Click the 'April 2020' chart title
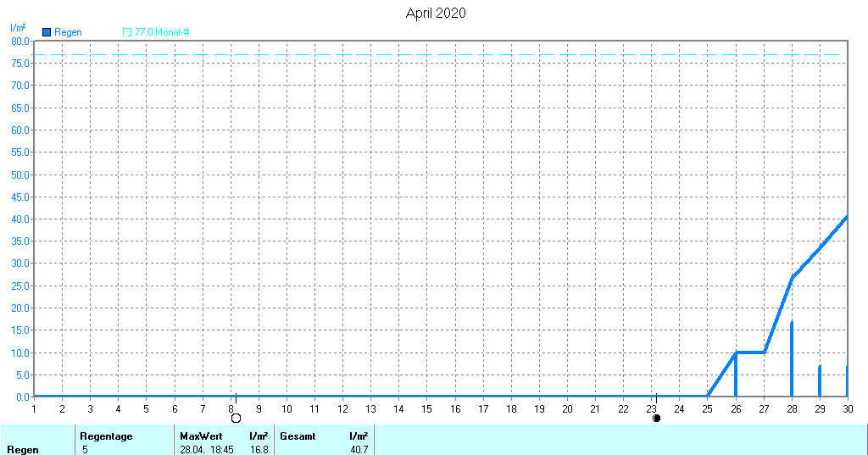The image size is (868, 455). [435, 13]
